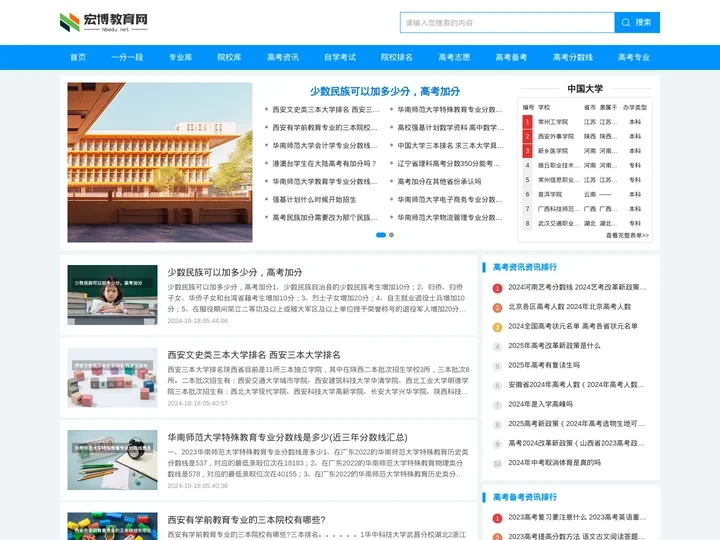Open headline 少数民族可以加多少分，高考加分 in banner
720x540 pixels.
pyautogui.click(x=385, y=91)
